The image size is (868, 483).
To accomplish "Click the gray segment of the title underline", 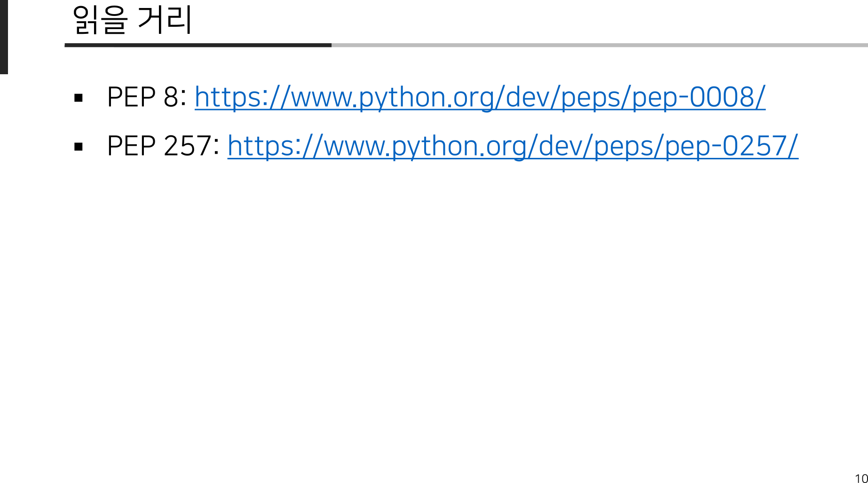I will pyautogui.click(x=597, y=45).
